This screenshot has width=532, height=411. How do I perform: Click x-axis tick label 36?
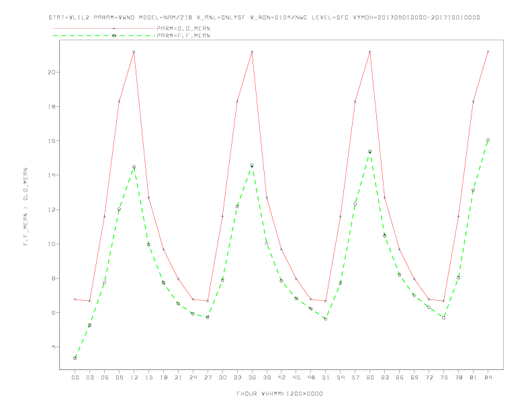(x=252, y=377)
